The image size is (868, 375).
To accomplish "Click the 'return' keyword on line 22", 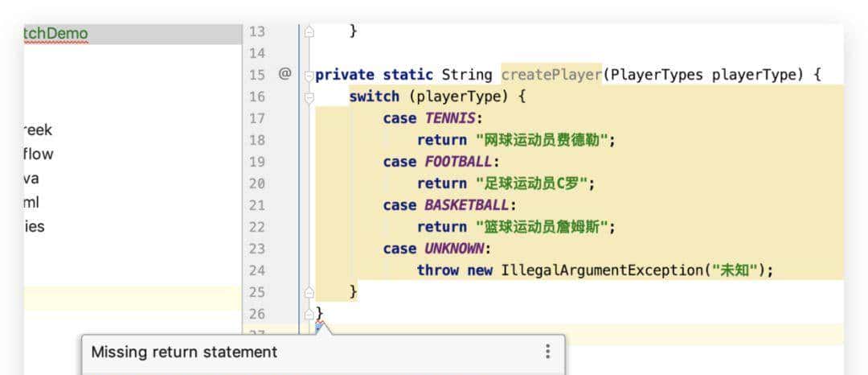I will (x=442, y=227).
